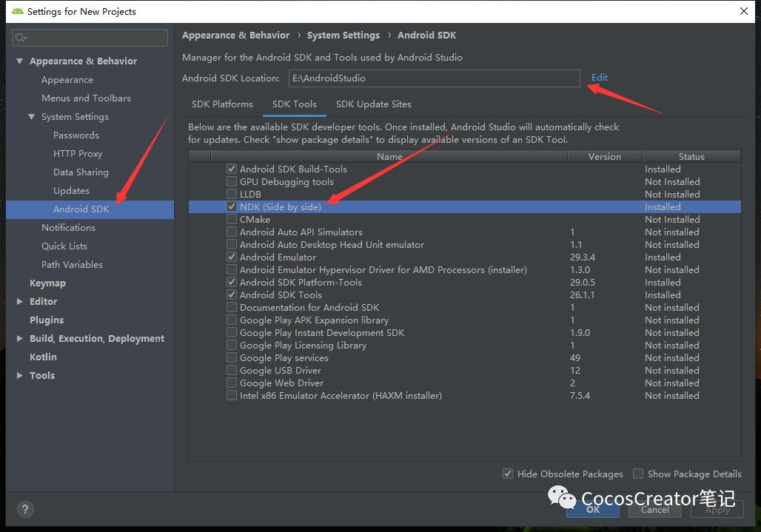761x532 pixels.
Task: Click the Cancel button
Action: pos(654,510)
